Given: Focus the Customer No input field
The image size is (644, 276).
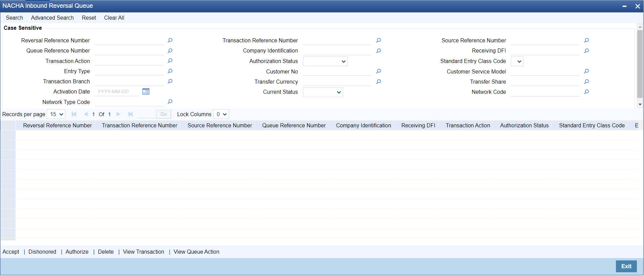Looking at the screenshot, I should 337,71.
